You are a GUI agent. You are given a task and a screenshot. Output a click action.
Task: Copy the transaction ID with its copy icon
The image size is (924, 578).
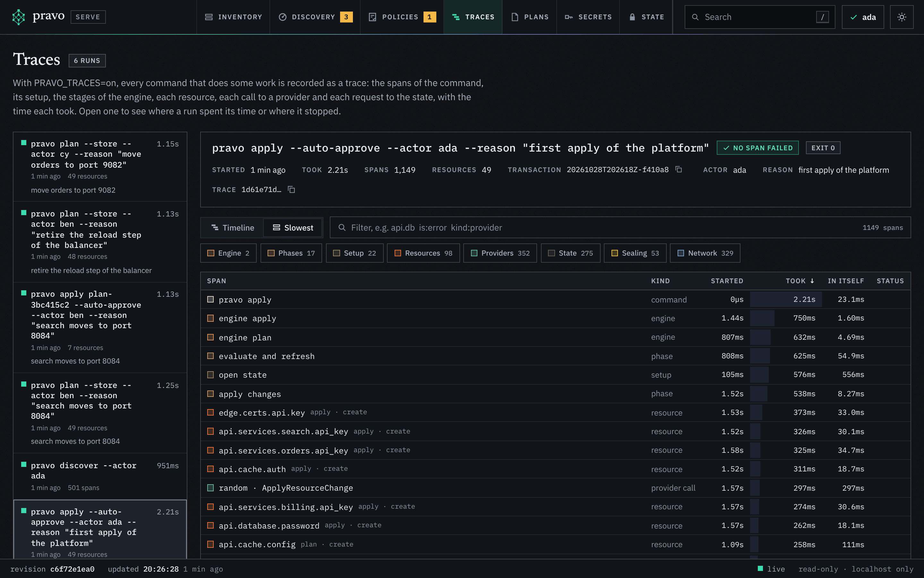click(679, 169)
